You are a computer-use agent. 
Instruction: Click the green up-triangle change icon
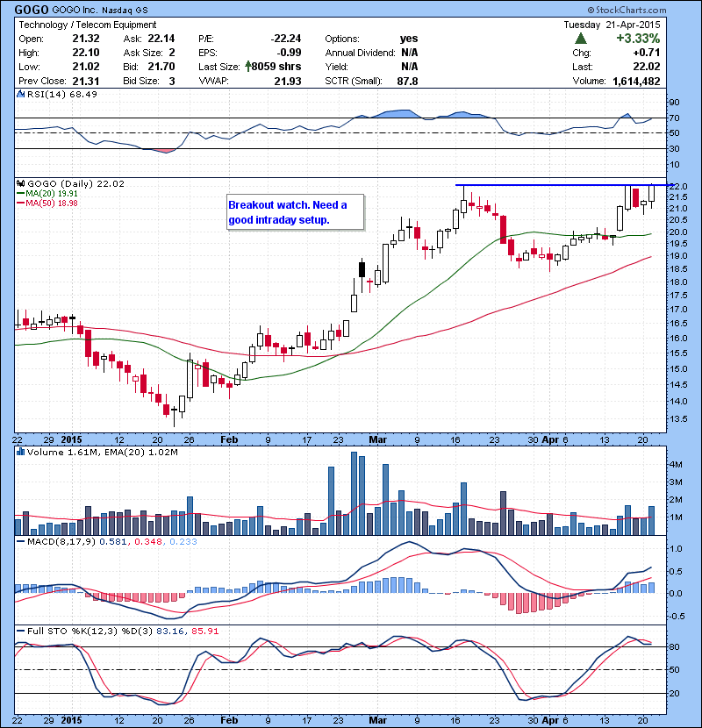581,39
